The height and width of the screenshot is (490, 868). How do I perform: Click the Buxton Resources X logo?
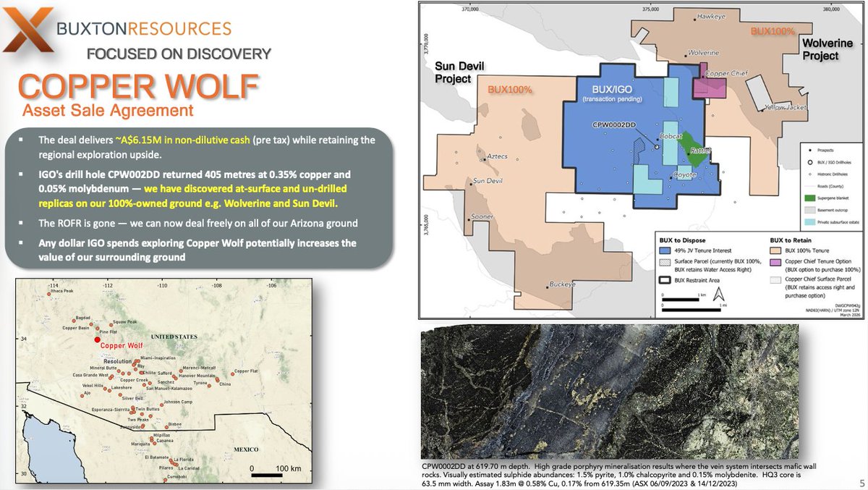tap(29, 29)
